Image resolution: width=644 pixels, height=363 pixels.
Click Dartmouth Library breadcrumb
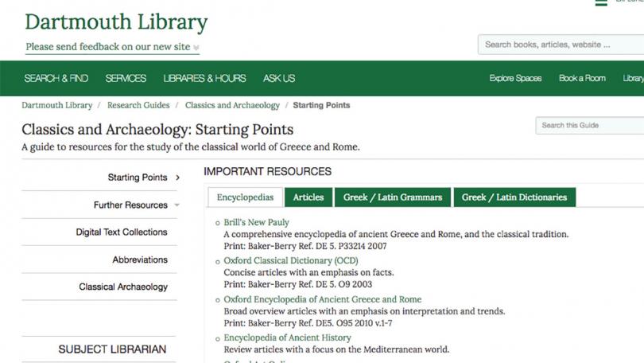point(57,105)
